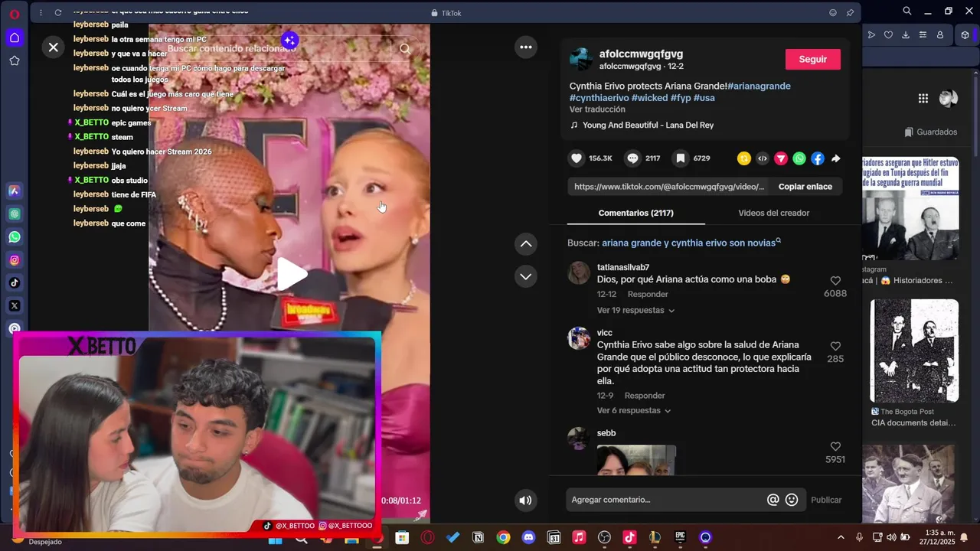The image size is (980, 551).
Task: Click the related content search magnifier
Action: (405, 49)
